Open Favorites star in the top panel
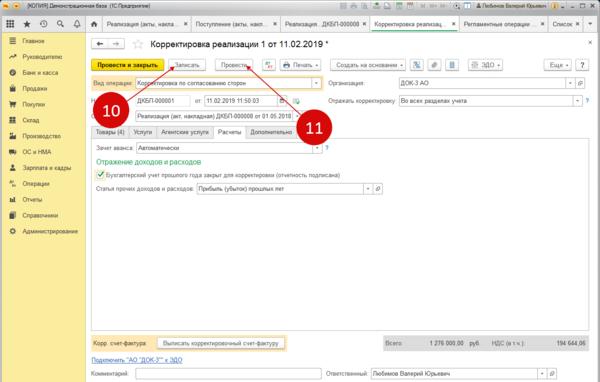Image resolution: width=600 pixels, height=382 pixels. pyautogui.click(x=27, y=24)
